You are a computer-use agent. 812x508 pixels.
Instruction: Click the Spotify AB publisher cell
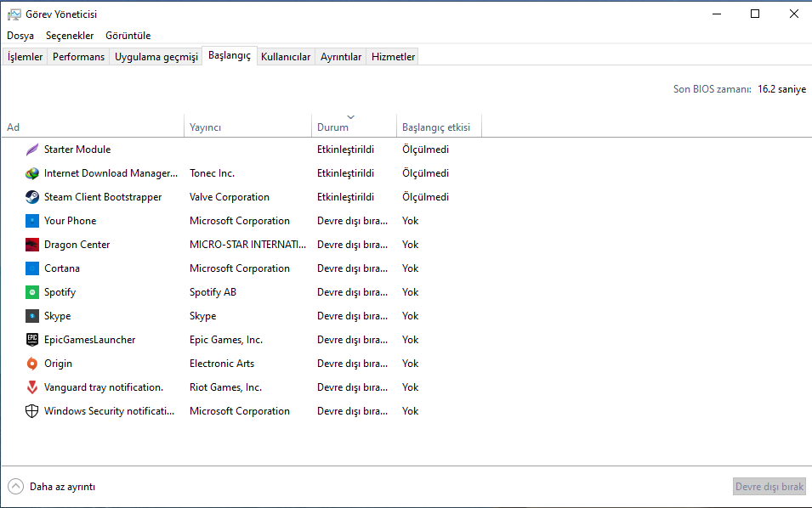(x=213, y=292)
